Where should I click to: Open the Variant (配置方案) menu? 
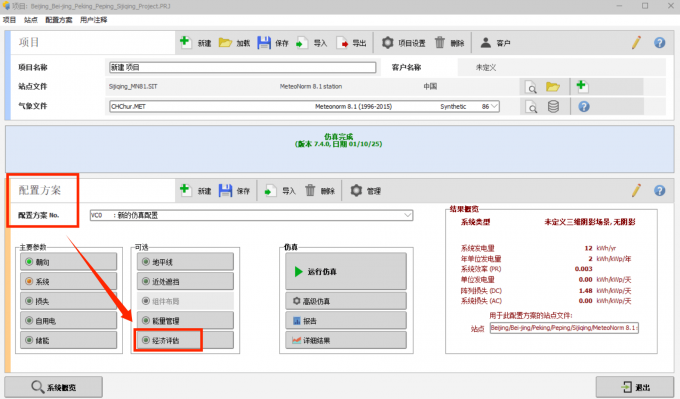tap(59, 20)
